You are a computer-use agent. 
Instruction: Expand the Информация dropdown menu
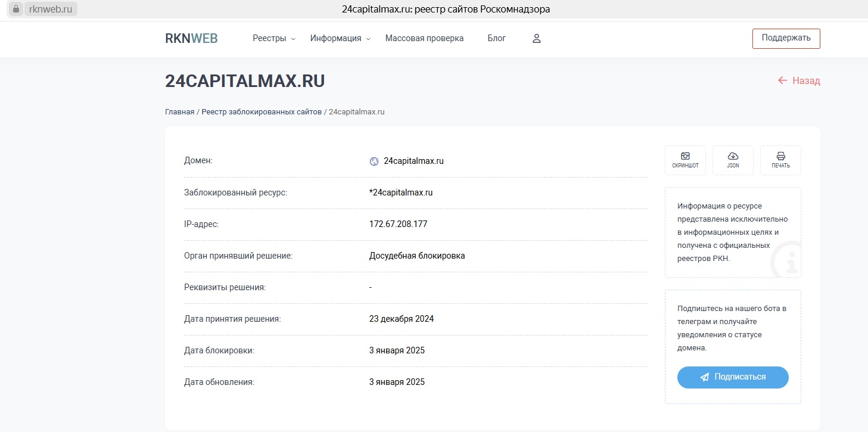[x=340, y=38]
